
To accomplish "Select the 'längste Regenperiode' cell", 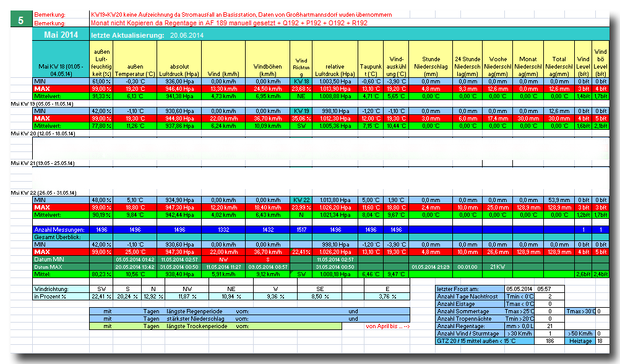I will [x=194, y=311].
